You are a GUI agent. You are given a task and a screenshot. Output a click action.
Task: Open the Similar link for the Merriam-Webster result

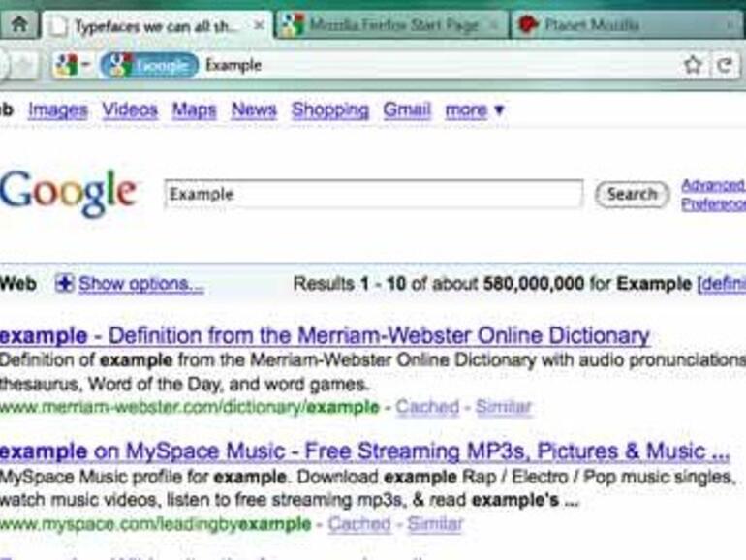point(504,407)
